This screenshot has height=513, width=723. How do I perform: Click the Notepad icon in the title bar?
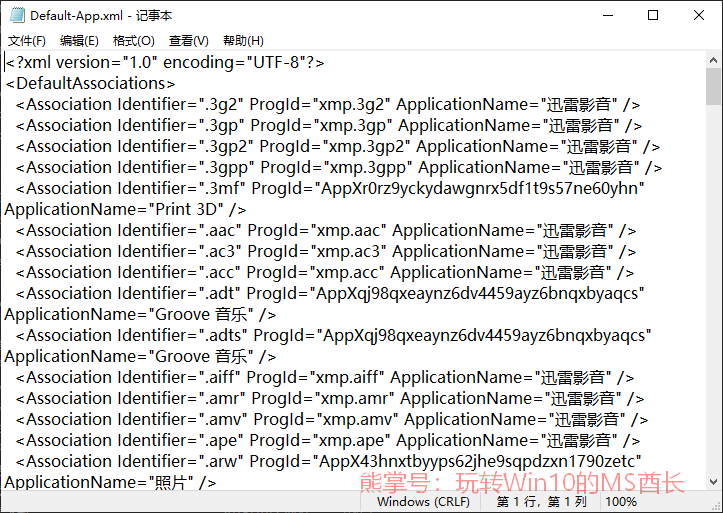[x=17, y=15]
